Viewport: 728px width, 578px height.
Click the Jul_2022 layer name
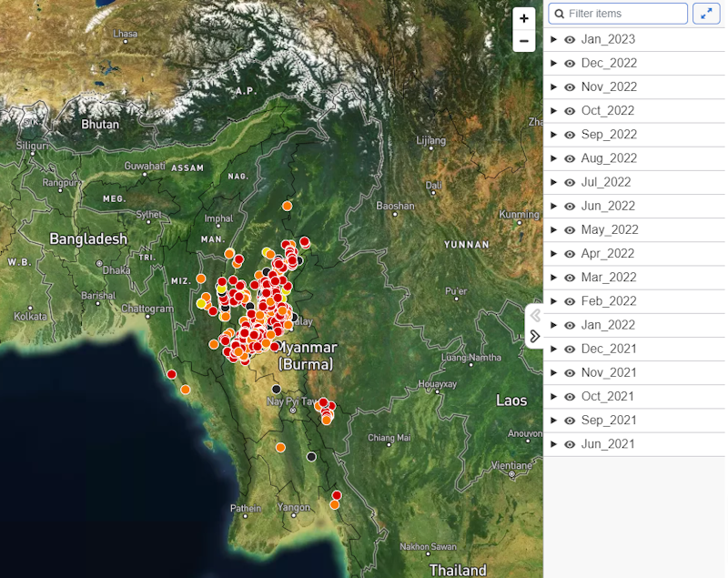[x=605, y=182]
